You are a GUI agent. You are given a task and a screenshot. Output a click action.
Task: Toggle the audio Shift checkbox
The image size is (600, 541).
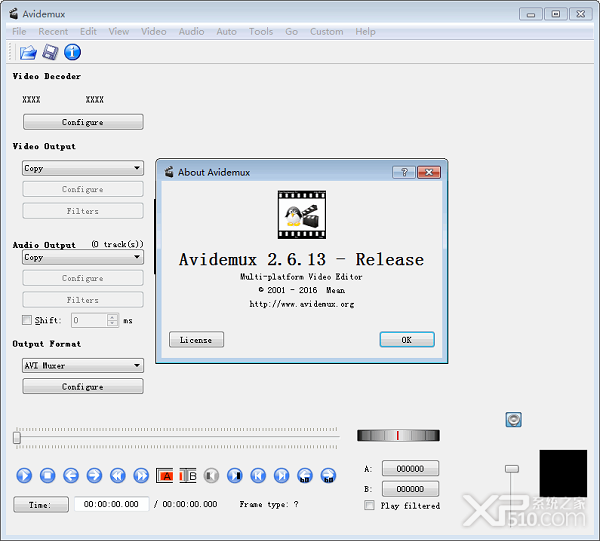pos(27,320)
